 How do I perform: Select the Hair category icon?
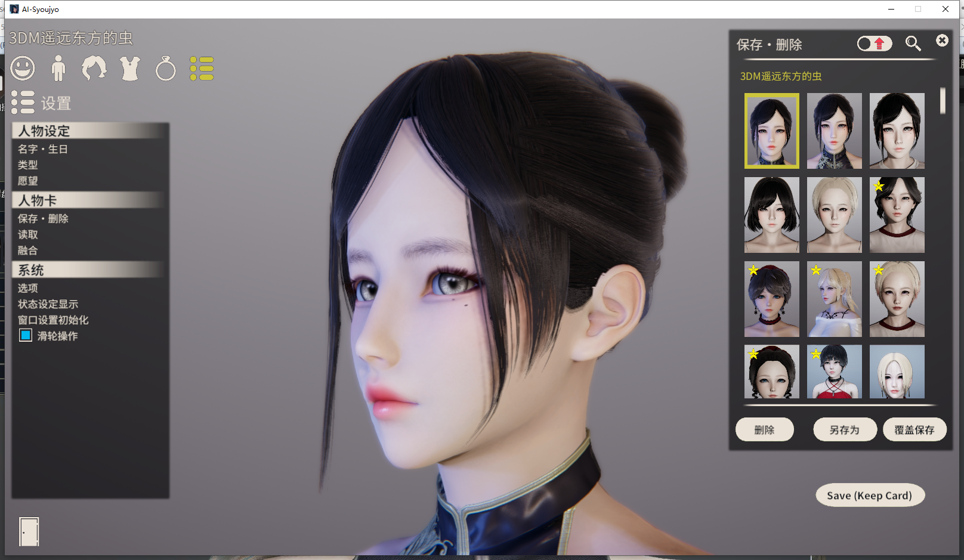[94, 69]
